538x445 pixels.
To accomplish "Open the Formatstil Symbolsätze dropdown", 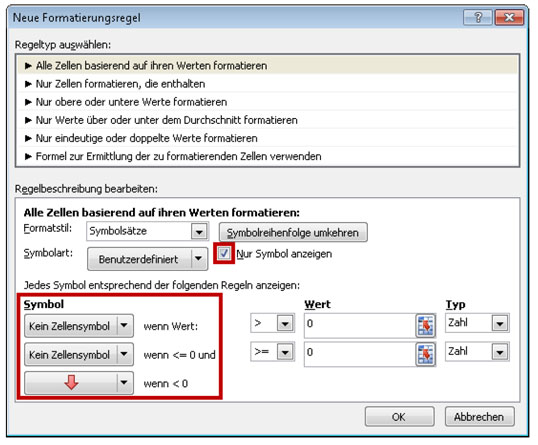I will (147, 231).
